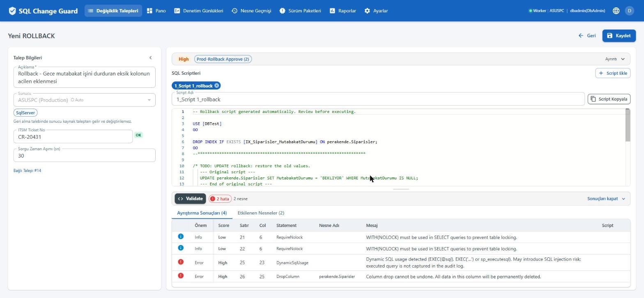Click the globe language icon
644x298 pixels.
[616, 11]
